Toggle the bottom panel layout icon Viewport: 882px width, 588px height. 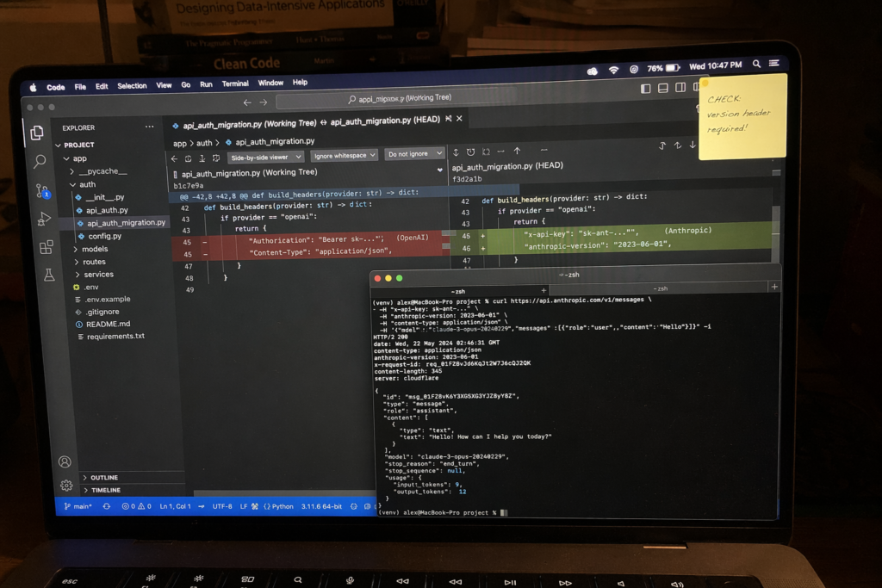click(x=663, y=88)
